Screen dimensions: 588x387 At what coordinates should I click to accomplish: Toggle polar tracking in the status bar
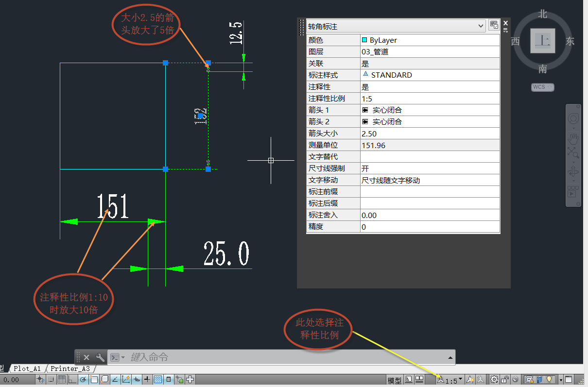84,379
